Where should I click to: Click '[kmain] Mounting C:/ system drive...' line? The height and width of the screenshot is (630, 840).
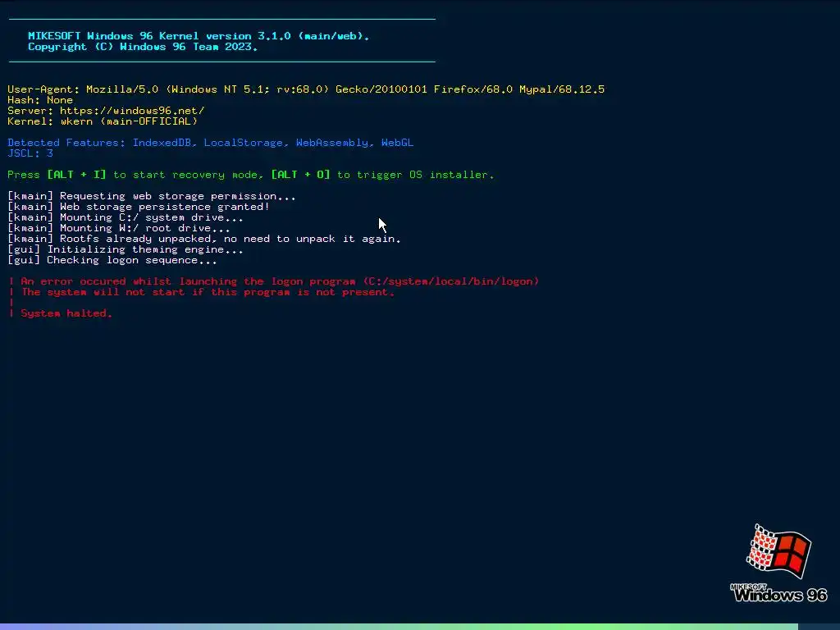pyautogui.click(x=126, y=217)
